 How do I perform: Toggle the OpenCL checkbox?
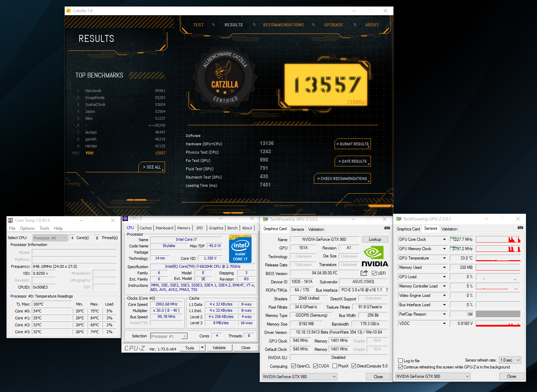pyautogui.click(x=293, y=366)
